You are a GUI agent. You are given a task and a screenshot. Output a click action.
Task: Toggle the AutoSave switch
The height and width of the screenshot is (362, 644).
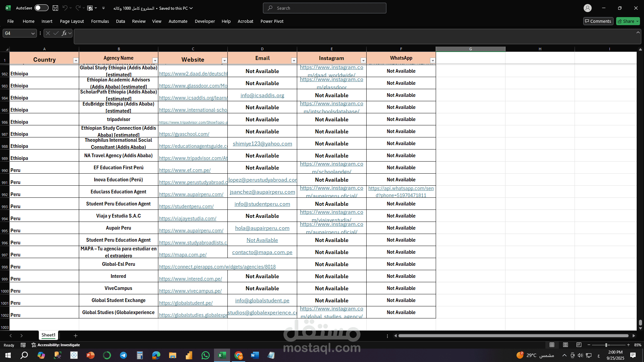pyautogui.click(x=41, y=8)
